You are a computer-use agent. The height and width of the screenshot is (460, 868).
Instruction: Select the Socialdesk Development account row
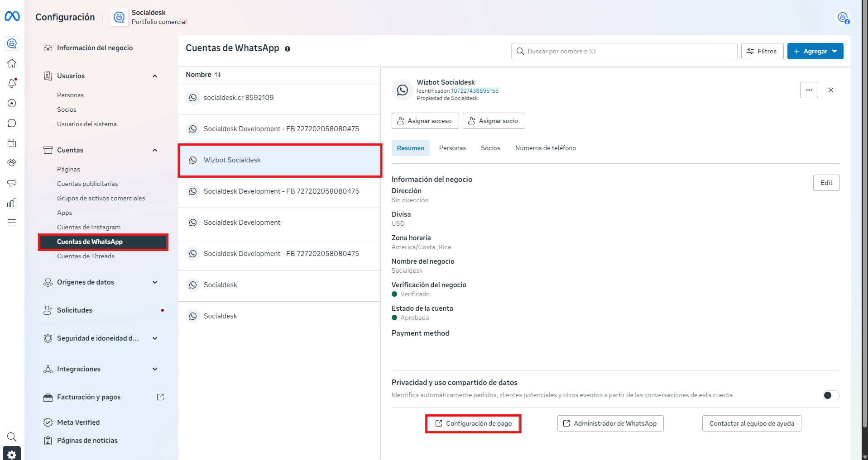[x=279, y=223]
